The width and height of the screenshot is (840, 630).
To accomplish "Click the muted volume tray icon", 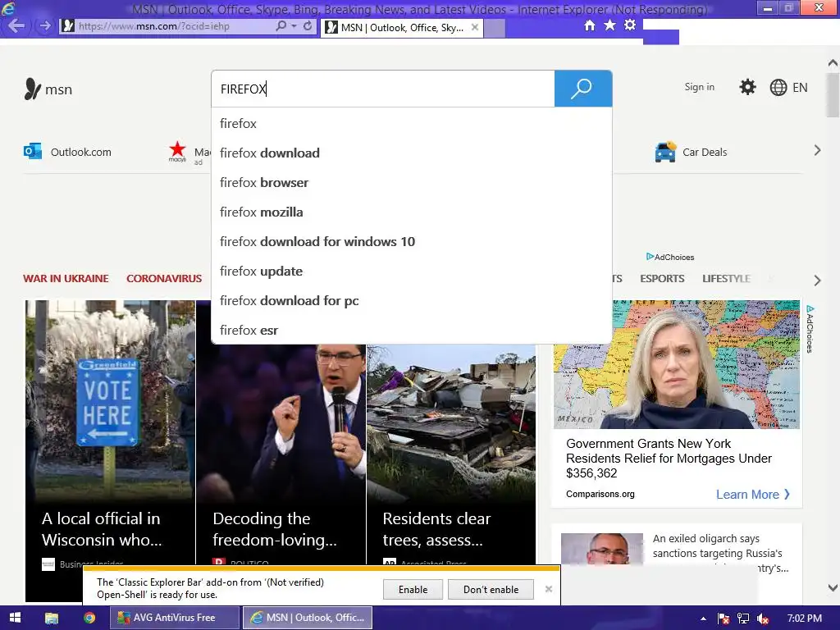I will click(763, 619).
